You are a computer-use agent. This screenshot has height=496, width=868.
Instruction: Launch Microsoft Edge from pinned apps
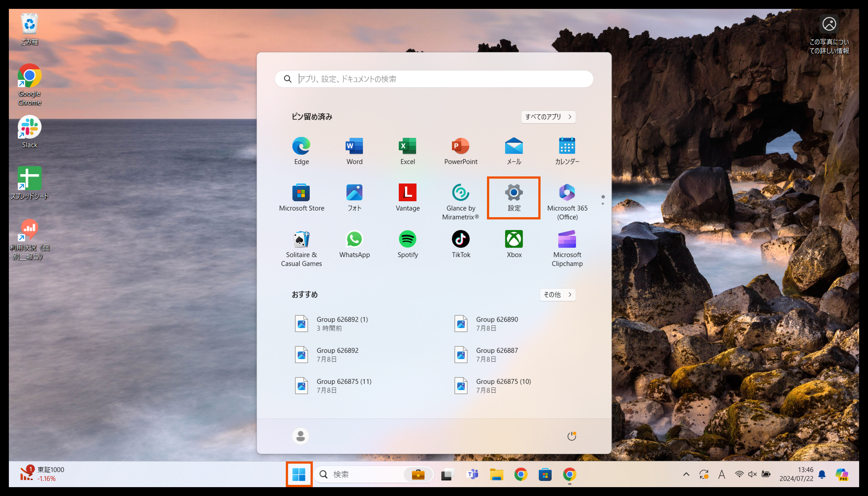(x=301, y=151)
